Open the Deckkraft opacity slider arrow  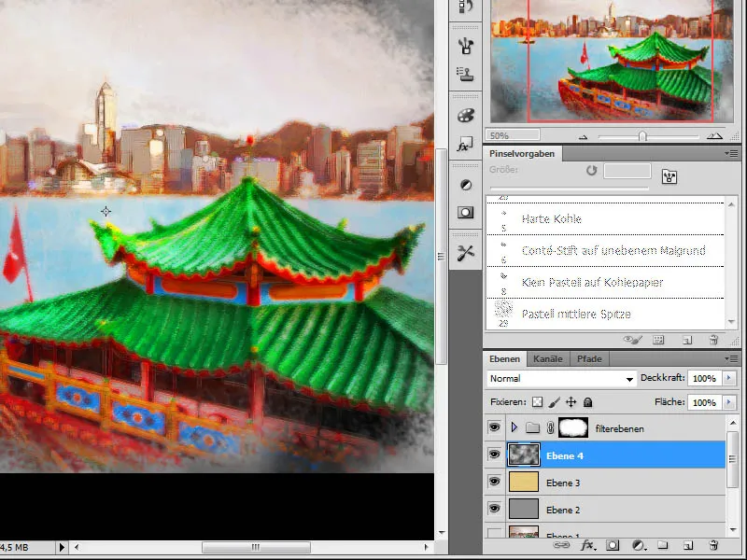729,378
